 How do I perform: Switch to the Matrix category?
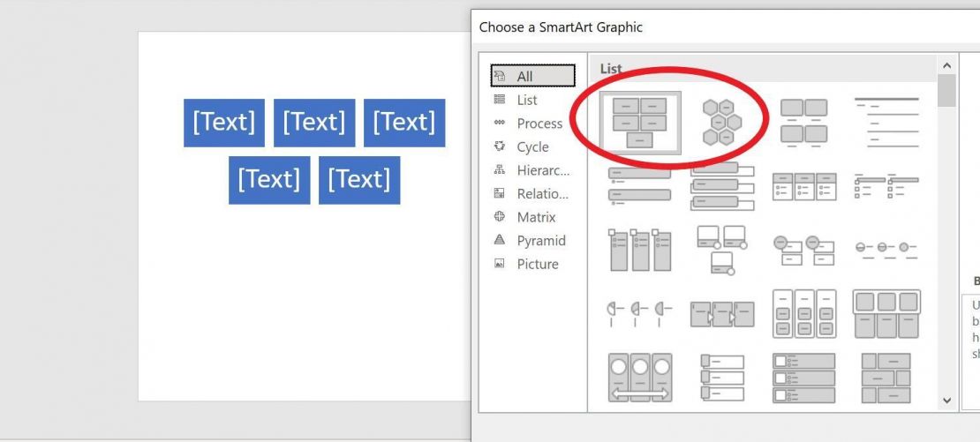[x=536, y=217]
